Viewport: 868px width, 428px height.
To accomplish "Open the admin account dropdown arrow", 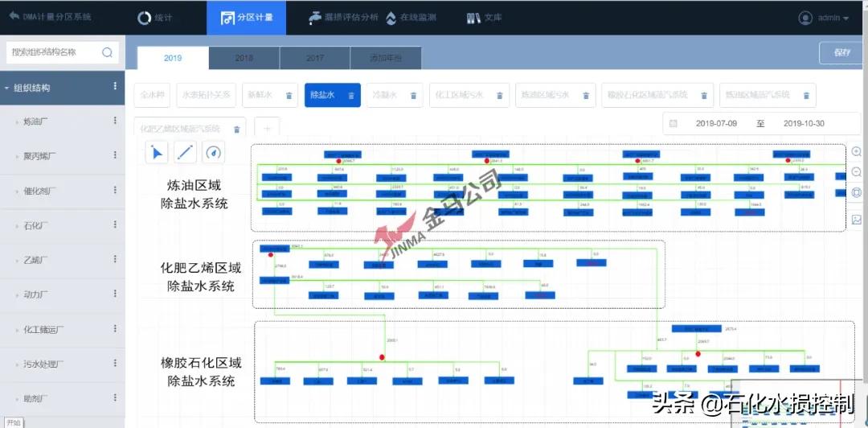I will (x=845, y=19).
